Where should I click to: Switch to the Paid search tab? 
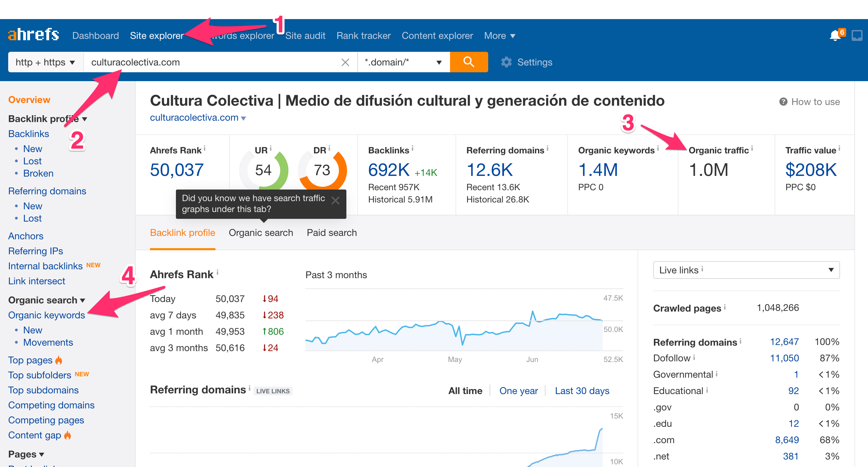click(x=332, y=232)
